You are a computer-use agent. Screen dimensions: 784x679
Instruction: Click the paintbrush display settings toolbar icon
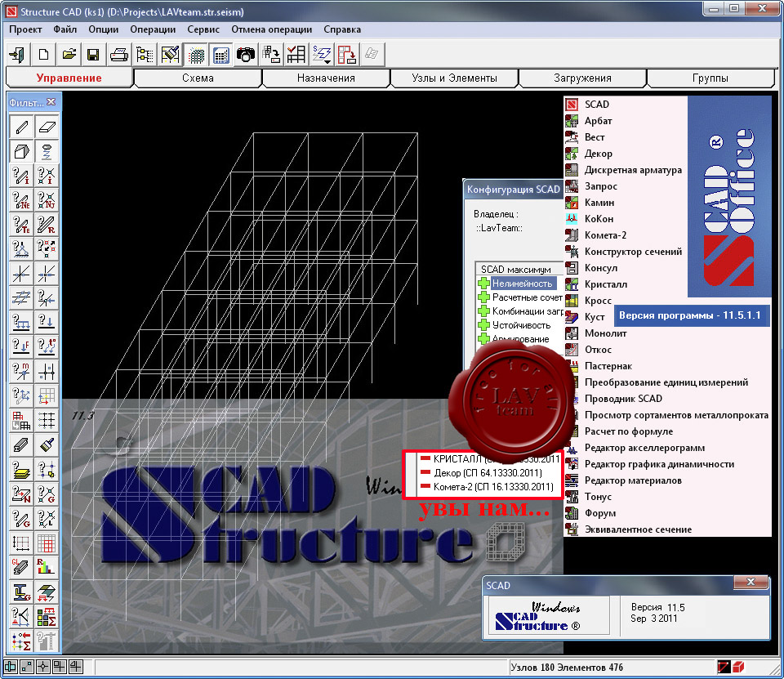coord(170,54)
